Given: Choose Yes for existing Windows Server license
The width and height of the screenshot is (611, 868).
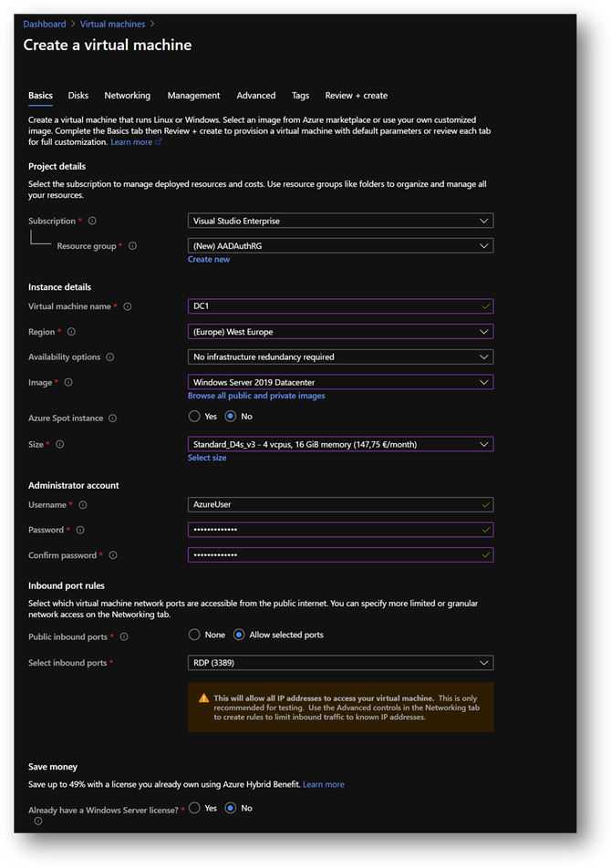Looking at the screenshot, I should pyautogui.click(x=194, y=808).
